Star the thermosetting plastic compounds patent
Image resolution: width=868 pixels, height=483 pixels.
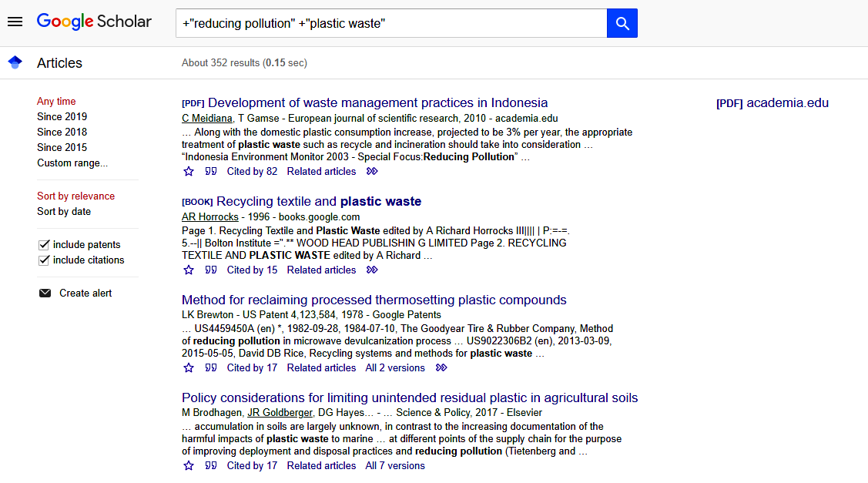189,368
